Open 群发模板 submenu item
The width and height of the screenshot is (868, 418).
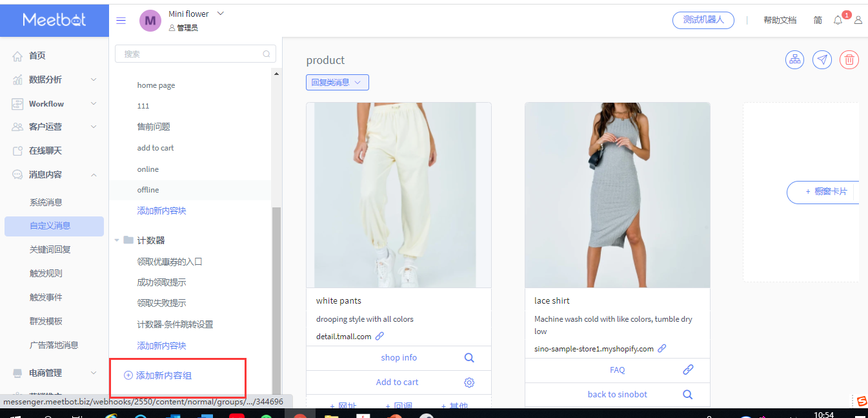coord(46,321)
